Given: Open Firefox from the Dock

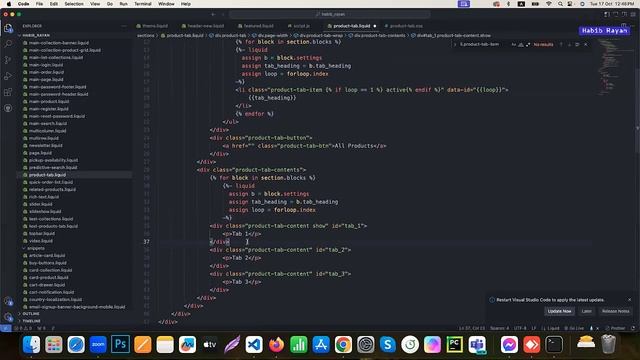Looking at the screenshot, I should pyautogui.click(x=276, y=344).
